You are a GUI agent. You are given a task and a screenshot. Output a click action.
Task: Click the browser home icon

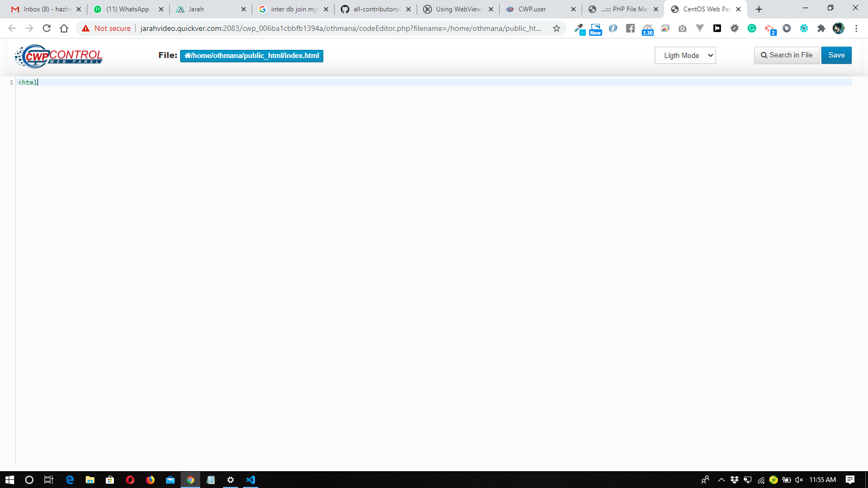coord(64,28)
